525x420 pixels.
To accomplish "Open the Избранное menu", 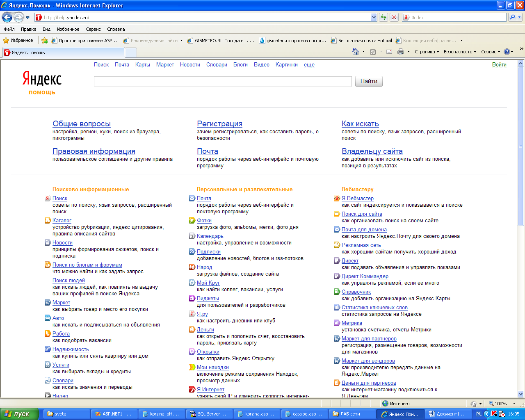I will 68,29.
